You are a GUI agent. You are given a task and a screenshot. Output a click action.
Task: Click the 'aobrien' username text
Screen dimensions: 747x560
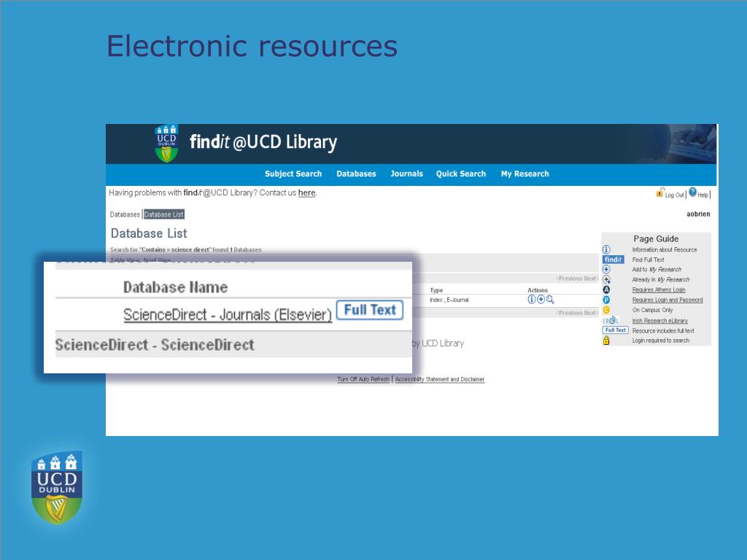click(698, 214)
